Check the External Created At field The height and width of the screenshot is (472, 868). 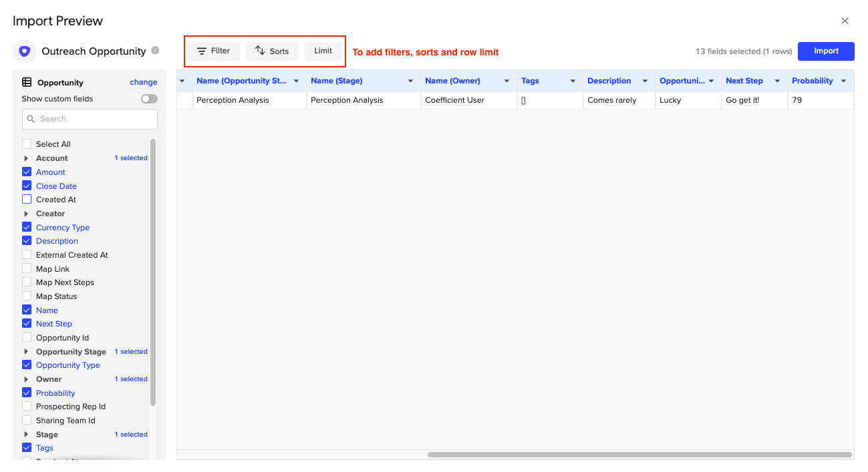click(x=27, y=254)
